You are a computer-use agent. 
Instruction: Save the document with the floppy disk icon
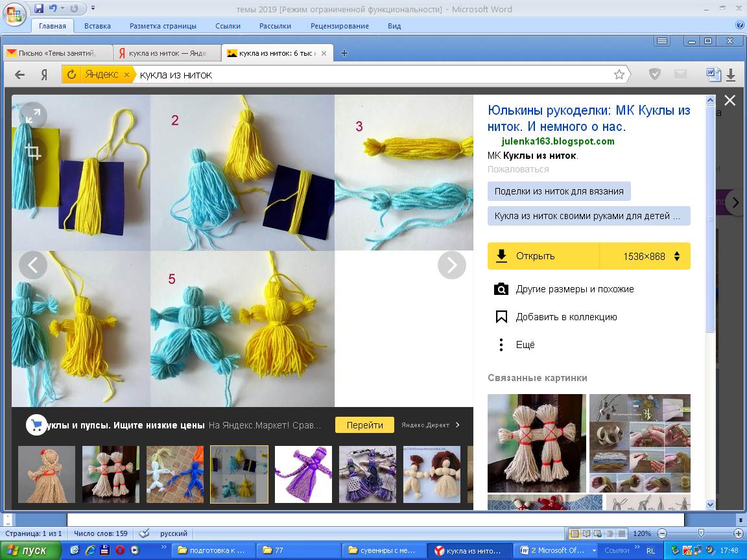(x=39, y=8)
